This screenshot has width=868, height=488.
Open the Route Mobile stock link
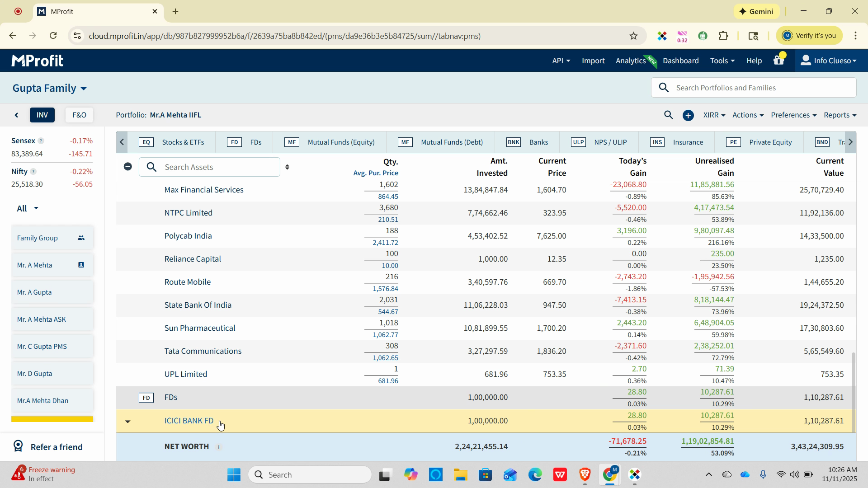click(187, 282)
